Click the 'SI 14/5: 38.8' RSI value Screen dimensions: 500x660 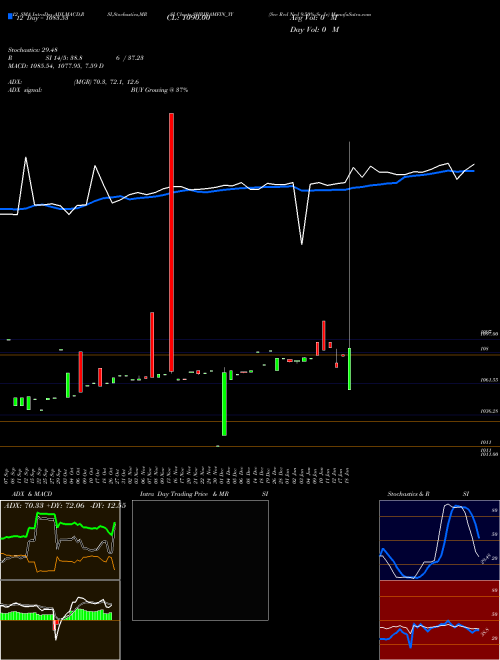click(64, 58)
